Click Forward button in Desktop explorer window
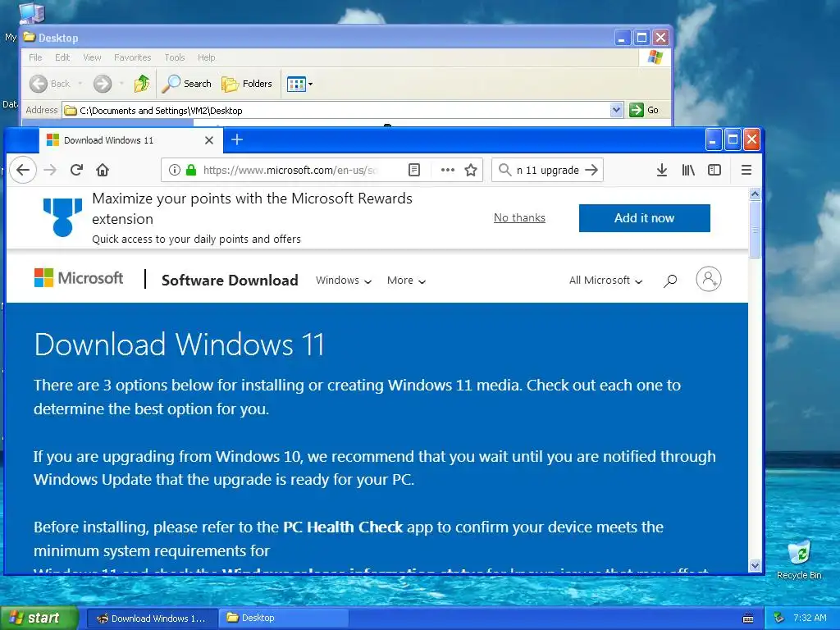The image size is (840, 630). [103, 84]
